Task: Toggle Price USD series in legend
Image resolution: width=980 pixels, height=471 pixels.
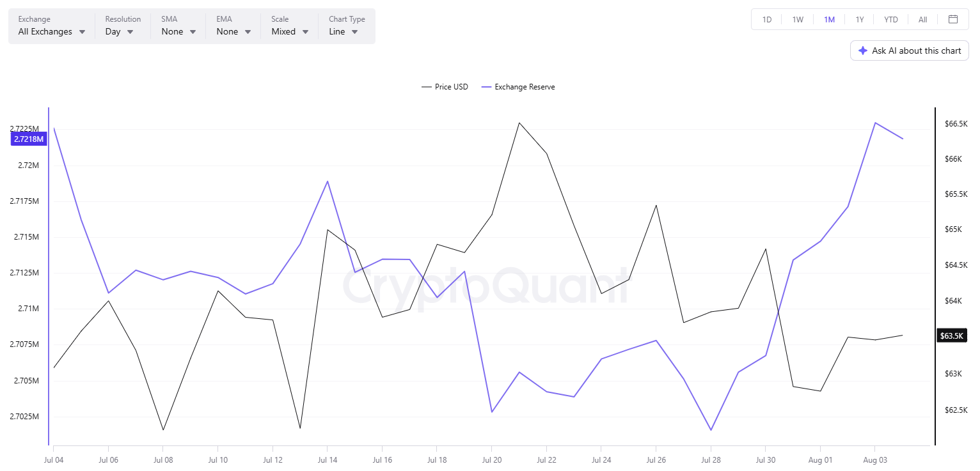Action: coord(445,87)
